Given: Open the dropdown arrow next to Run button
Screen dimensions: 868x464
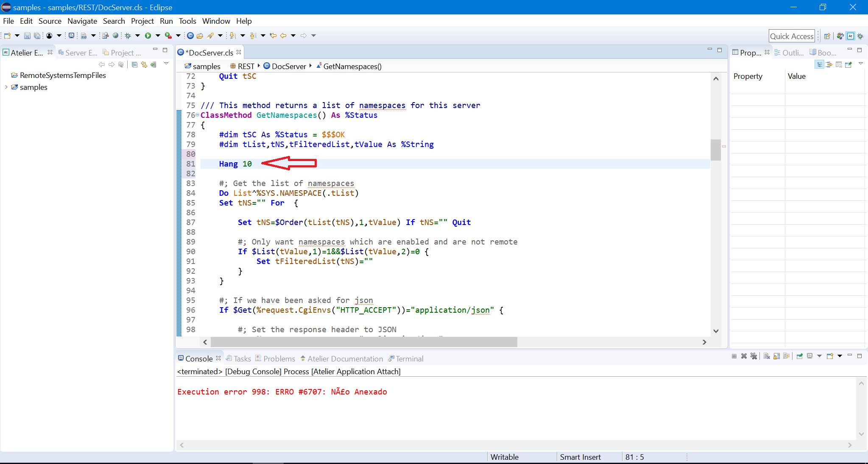Looking at the screenshot, I should [x=158, y=36].
